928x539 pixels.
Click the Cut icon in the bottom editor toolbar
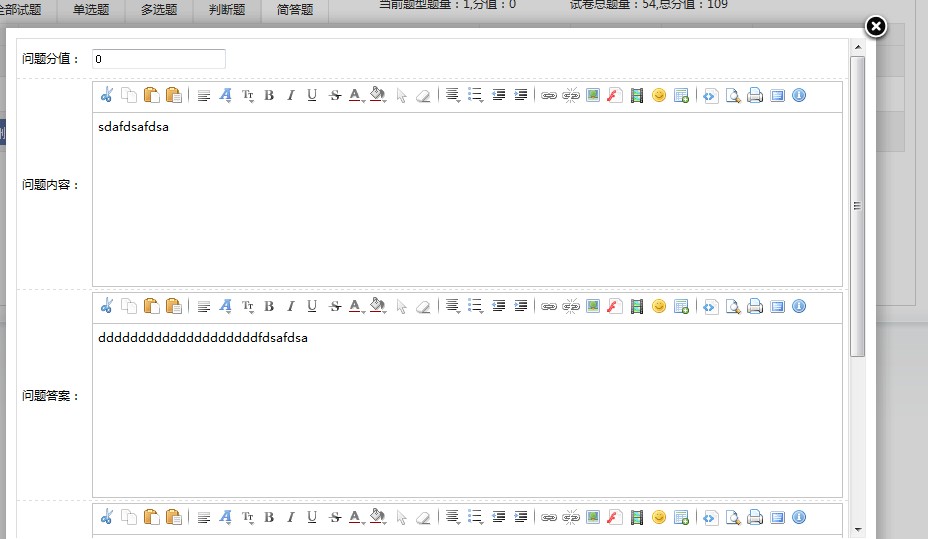pyautogui.click(x=107, y=517)
